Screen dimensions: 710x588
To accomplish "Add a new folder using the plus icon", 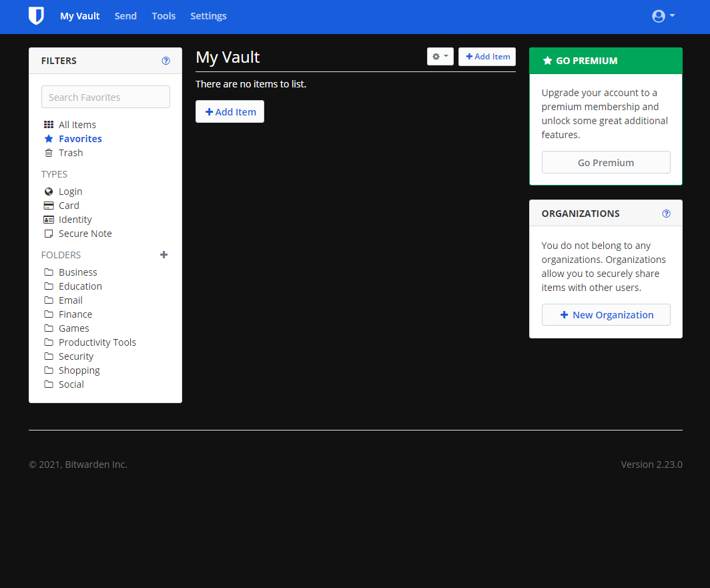I will point(163,254).
